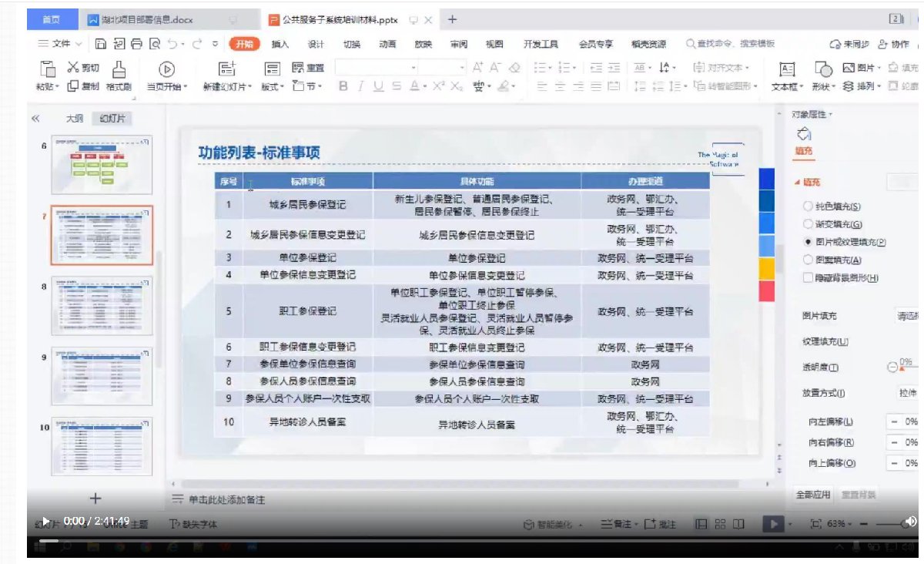Select the Format Painter brush tool
Image resolution: width=924 pixels, height=564 pixels.
(119, 69)
